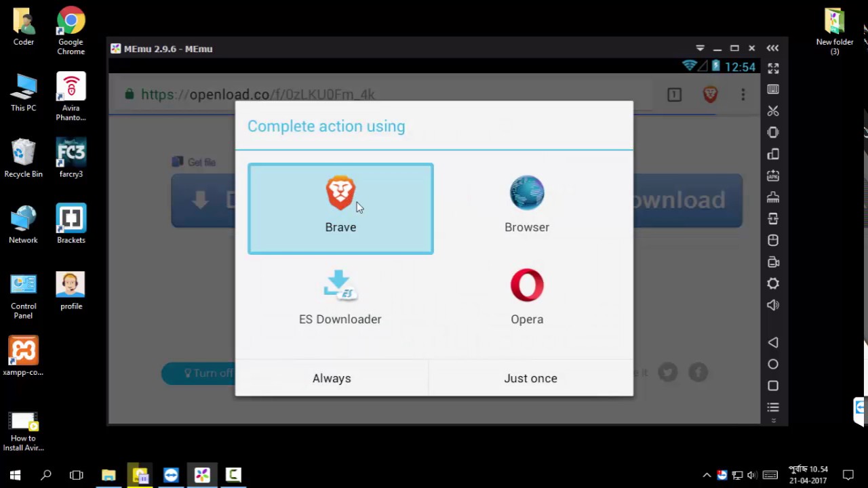
Task: Click the MEmu operation sync icon
Action: pos(773,219)
